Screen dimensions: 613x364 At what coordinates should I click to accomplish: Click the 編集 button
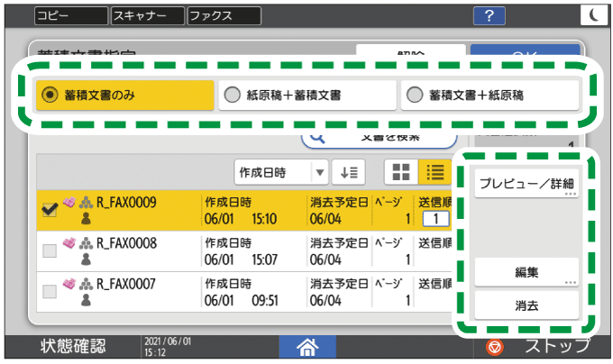click(x=526, y=272)
